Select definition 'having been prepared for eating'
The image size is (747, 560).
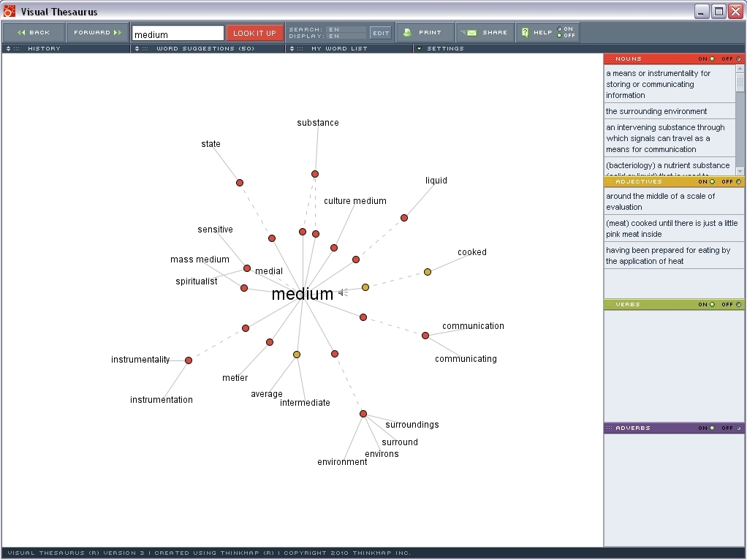tap(674, 255)
